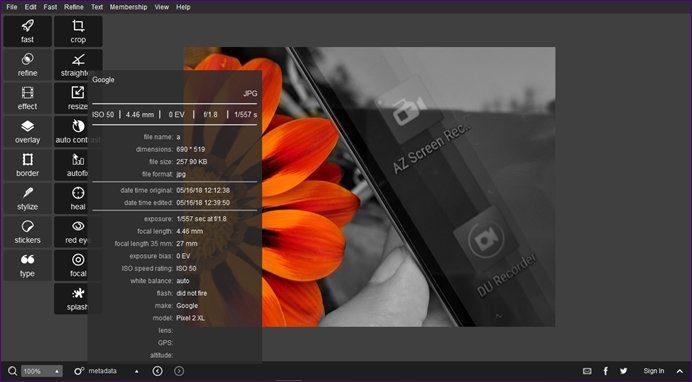
Task: Open the Fast menu
Action: point(50,7)
